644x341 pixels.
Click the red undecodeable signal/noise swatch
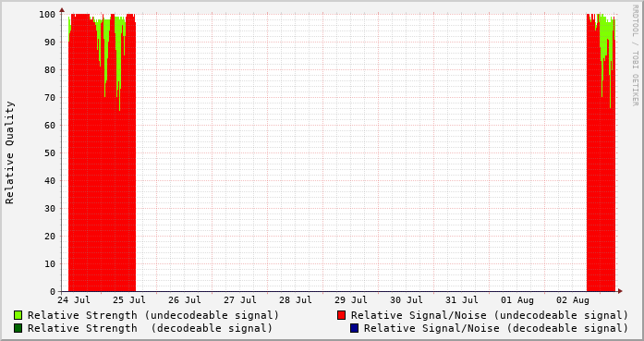coord(341,315)
